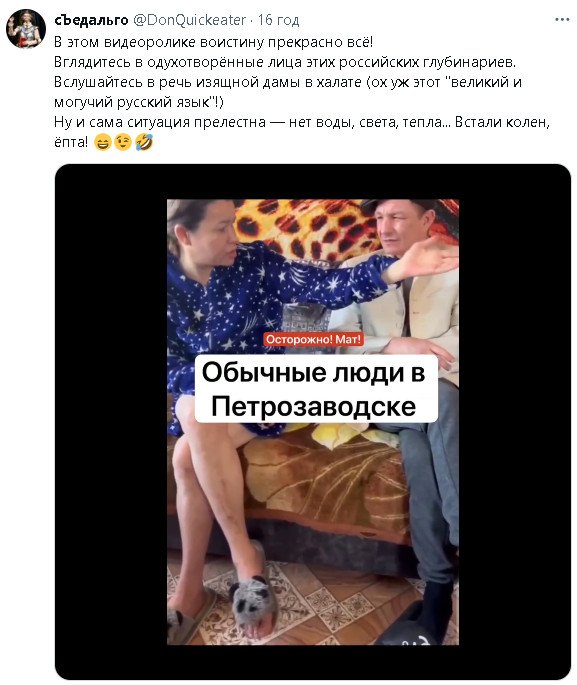Open the @DonQuickeater handle link

click(x=189, y=20)
